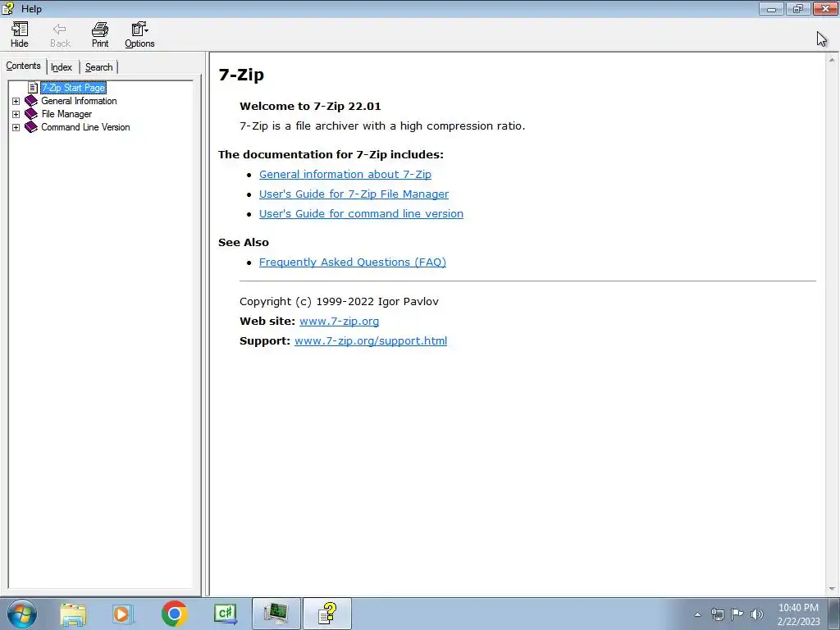Select Command Line Version tree label
The width and height of the screenshot is (840, 630).
pos(85,127)
